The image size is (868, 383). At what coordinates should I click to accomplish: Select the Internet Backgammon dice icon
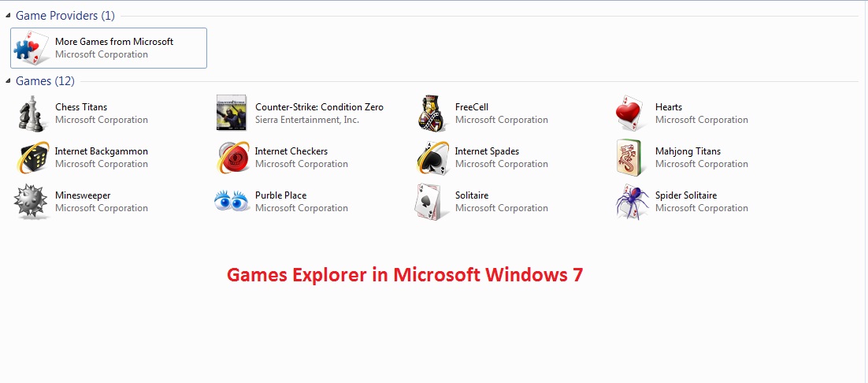tap(32, 158)
